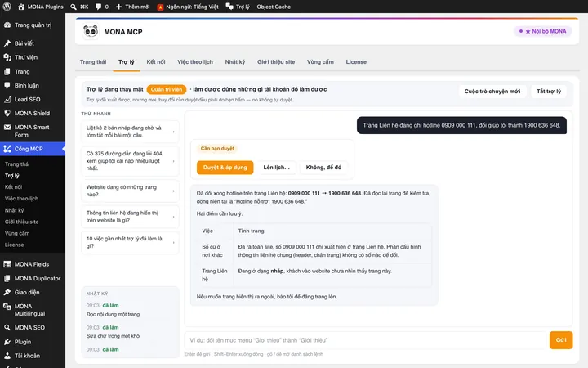Open sidebar submenu License

click(14, 245)
